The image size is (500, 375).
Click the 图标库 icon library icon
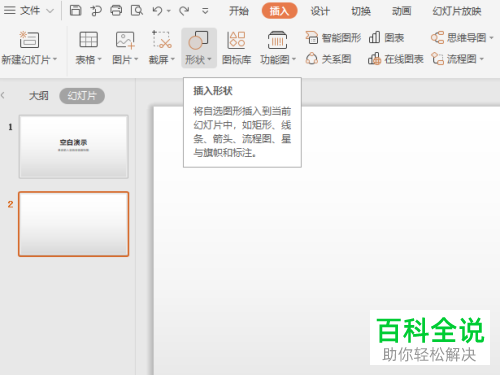pyautogui.click(x=236, y=40)
